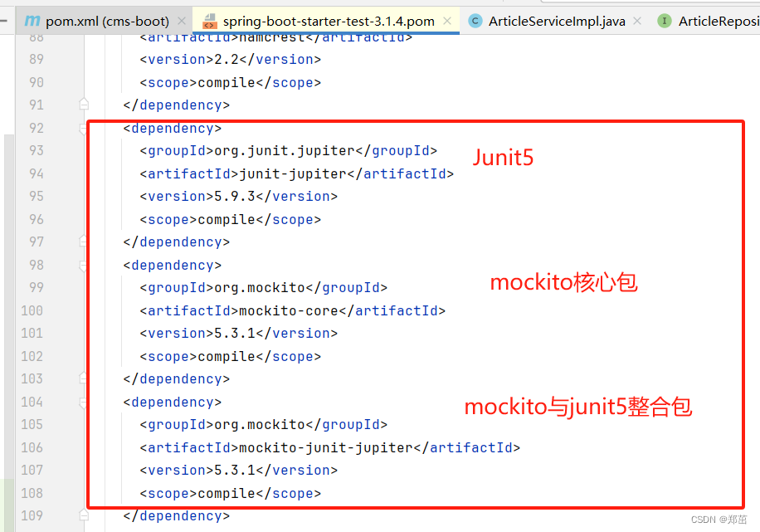Toggle the fold marker at line 97

tap(83, 241)
